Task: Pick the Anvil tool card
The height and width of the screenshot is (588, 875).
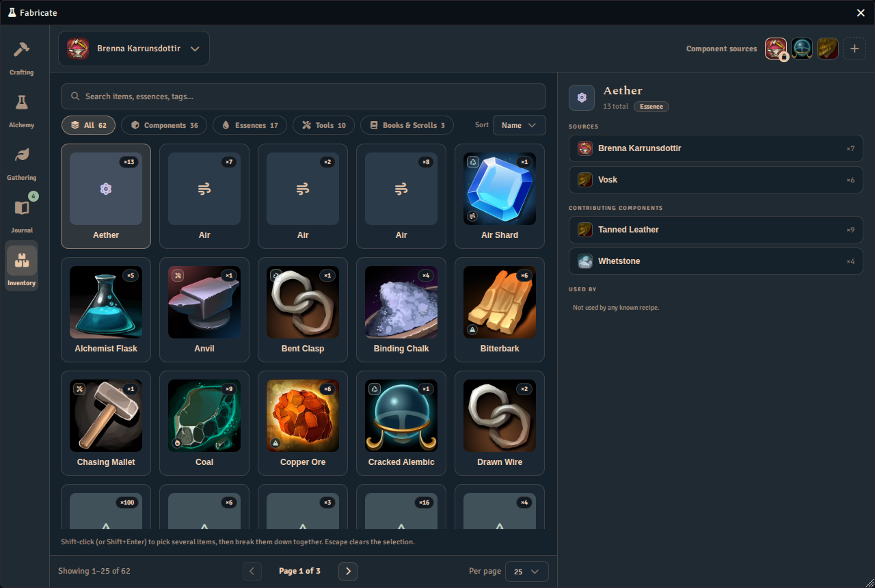Action: coord(204,310)
